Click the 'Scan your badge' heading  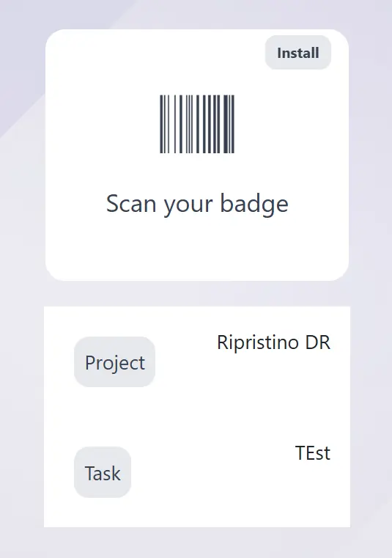click(197, 204)
